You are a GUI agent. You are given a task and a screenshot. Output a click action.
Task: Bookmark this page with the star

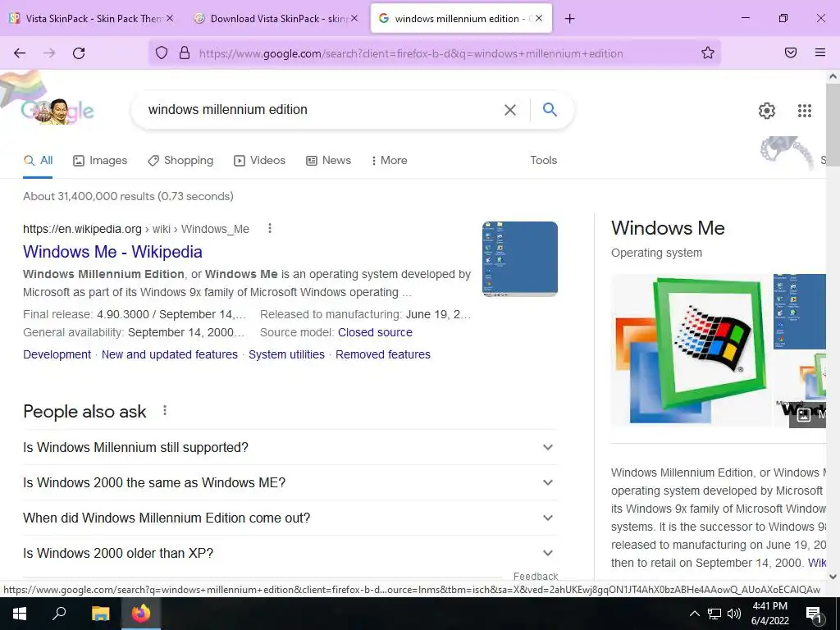click(708, 52)
